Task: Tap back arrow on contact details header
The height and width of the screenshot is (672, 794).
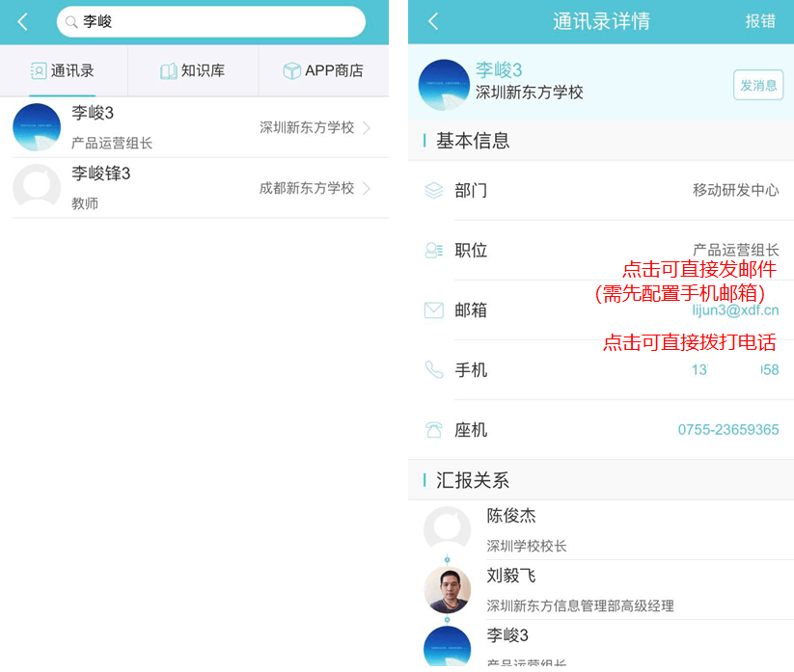Action: tap(433, 22)
